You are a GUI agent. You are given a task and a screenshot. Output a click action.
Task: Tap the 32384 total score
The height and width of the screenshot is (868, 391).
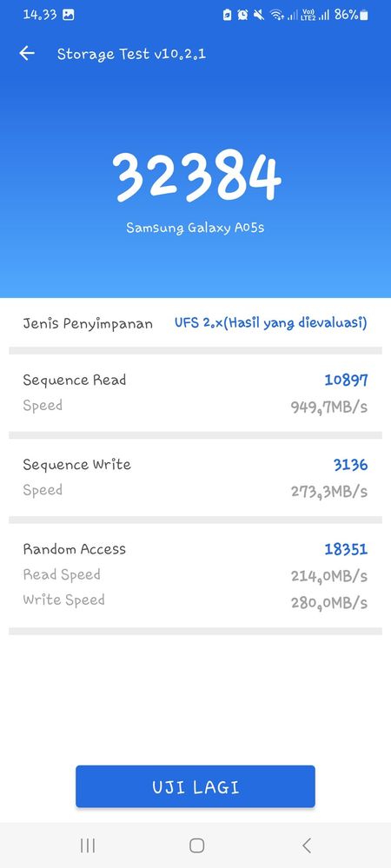(x=196, y=176)
